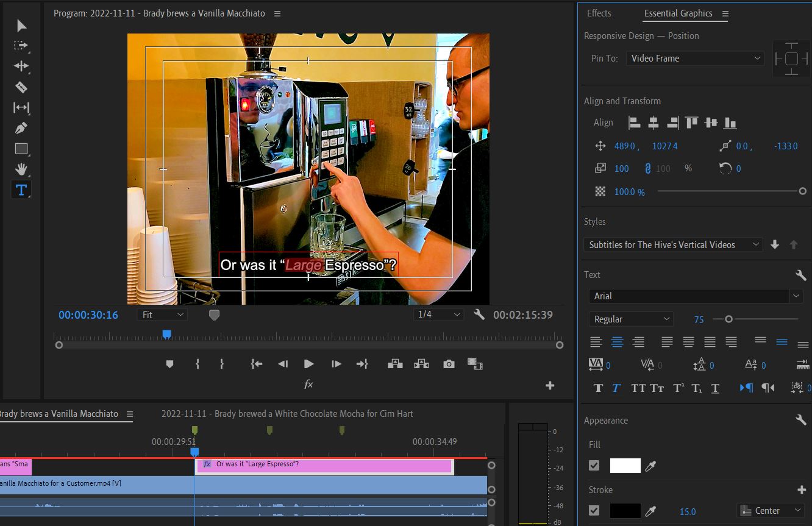Open the 1/4 playback resolution dropdown

tap(438, 315)
